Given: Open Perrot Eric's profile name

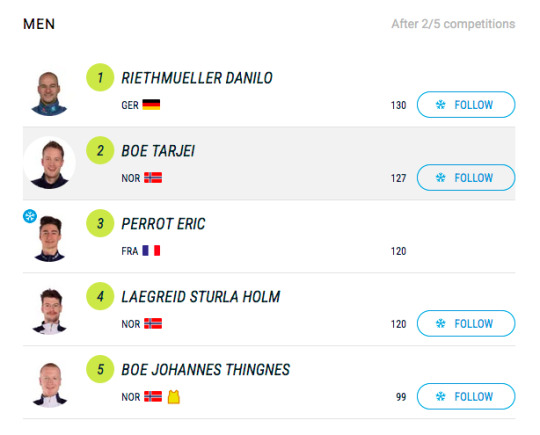Looking at the screenshot, I should (x=163, y=224).
